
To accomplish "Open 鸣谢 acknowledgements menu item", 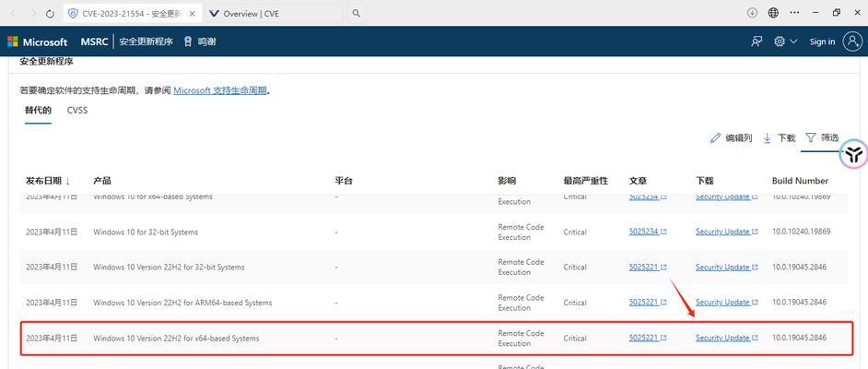I will [200, 42].
